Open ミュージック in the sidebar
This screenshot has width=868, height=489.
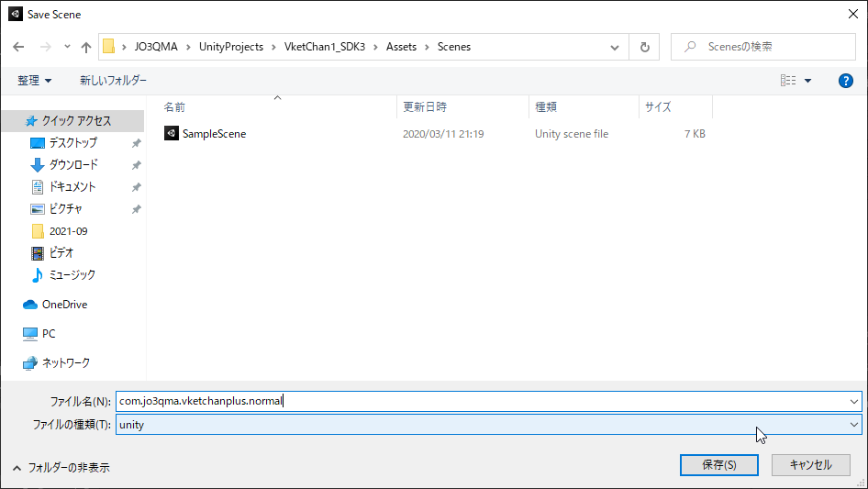(x=72, y=275)
